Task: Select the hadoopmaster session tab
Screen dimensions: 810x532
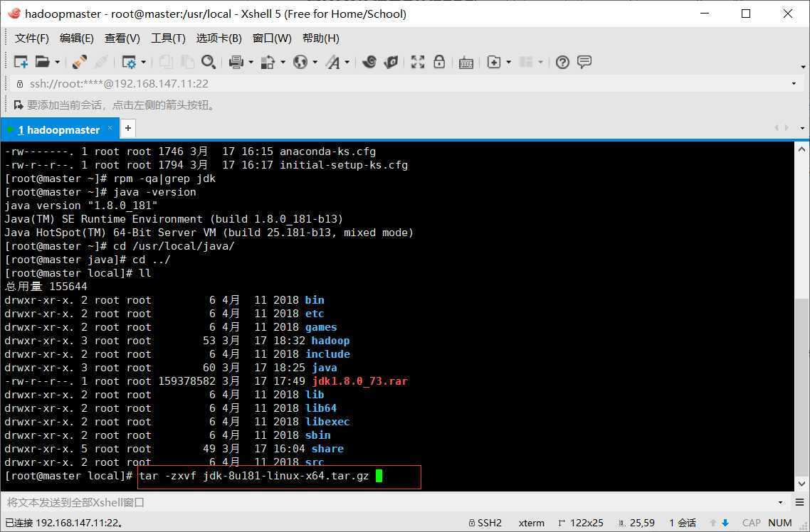Action: tap(59, 129)
